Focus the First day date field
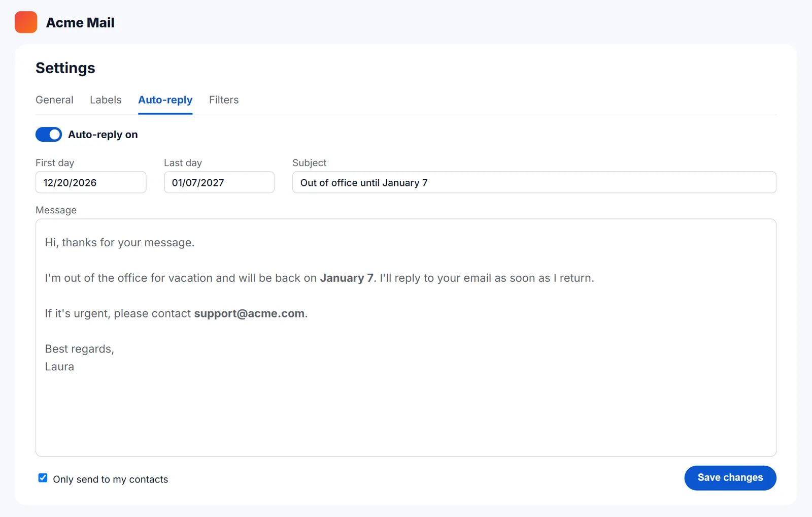Image resolution: width=812 pixels, height=517 pixels. (x=91, y=182)
